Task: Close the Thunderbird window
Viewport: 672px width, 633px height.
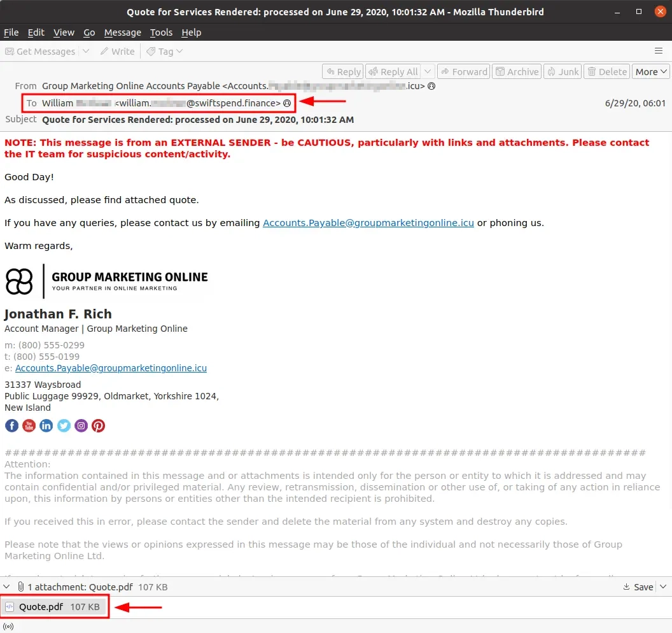Action: 661,12
